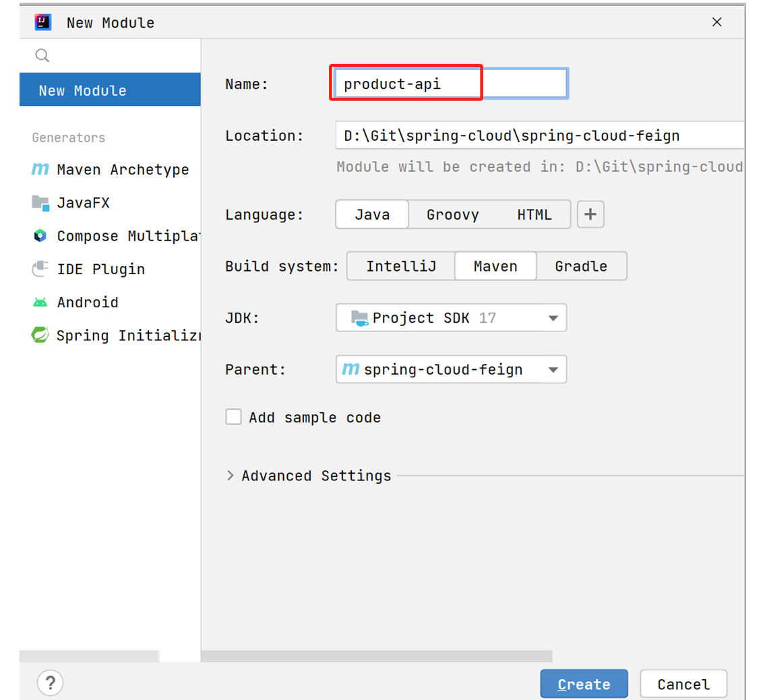Click the 'Build system:' label
Image resolution: width=765 pixels, height=700 pixels.
282,266
